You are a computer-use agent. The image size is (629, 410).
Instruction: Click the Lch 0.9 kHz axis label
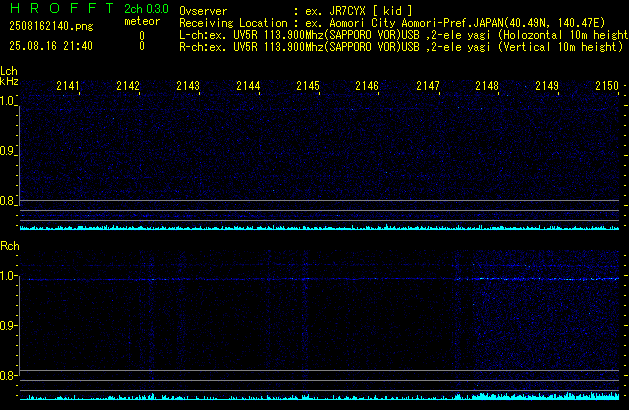8,151
